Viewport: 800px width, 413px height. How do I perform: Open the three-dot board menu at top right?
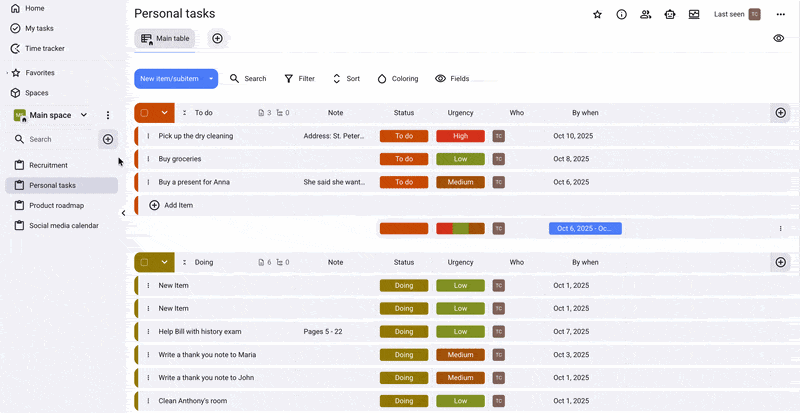(x=781, y=14)
